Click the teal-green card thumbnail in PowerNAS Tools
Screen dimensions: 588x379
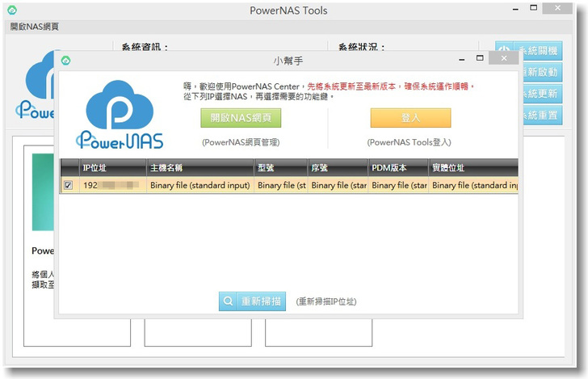[43, 192]
